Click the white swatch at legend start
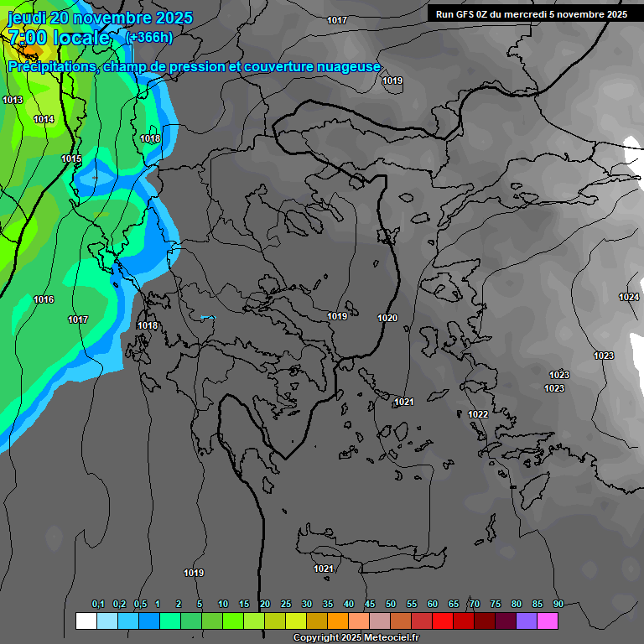The width and height of the screenshot is (644, 644). pos(86,621)
